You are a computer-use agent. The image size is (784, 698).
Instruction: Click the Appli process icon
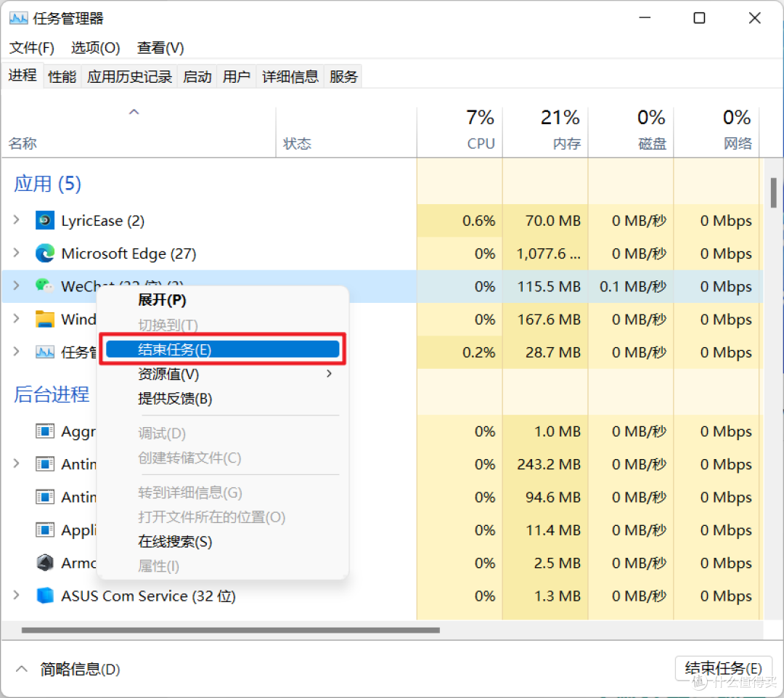[x=45, y=529]
